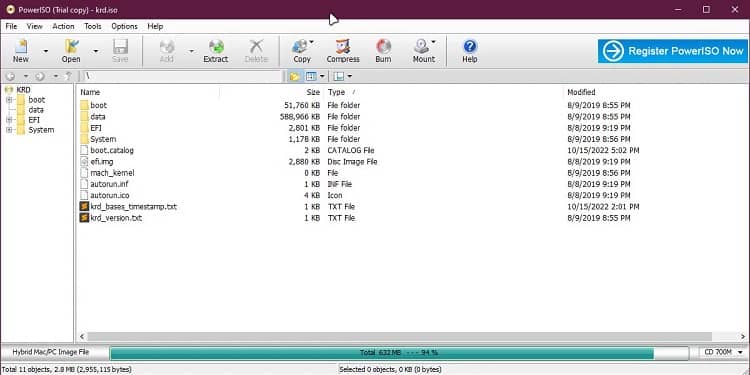Expand the System folder in tree
Viewport: 750px width, 375px height.
(9, 130)
